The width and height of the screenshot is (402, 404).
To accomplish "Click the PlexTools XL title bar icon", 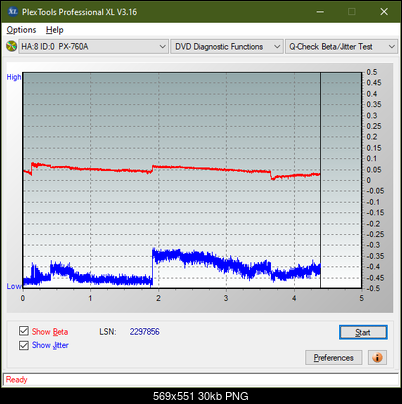I will click(x=12, y=12).
